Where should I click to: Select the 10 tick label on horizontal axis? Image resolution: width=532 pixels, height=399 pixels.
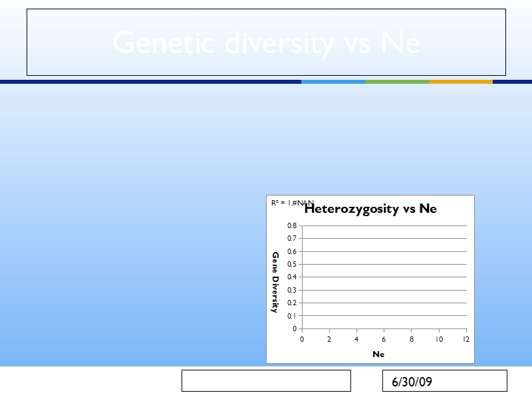[x=439, y=339]
